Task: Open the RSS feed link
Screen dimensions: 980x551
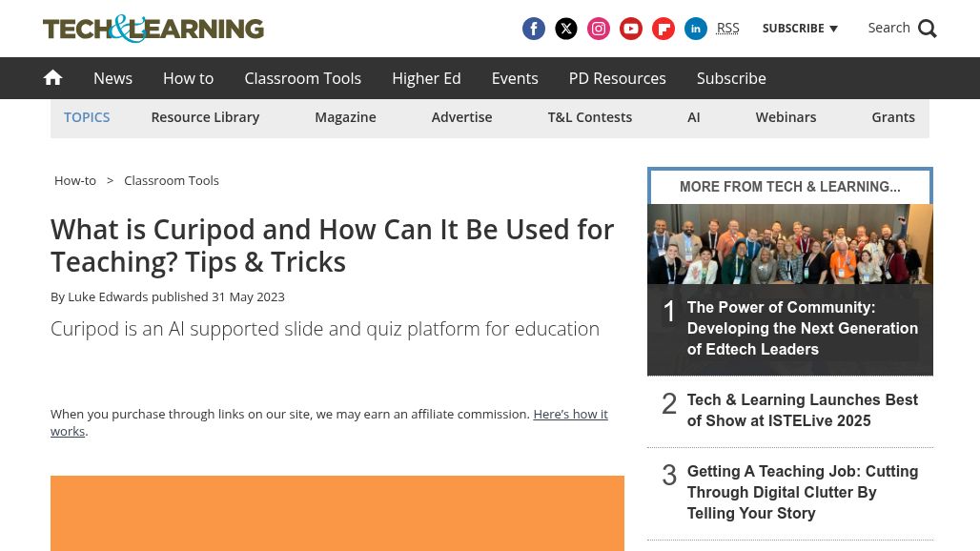Action: click(727, 28)
